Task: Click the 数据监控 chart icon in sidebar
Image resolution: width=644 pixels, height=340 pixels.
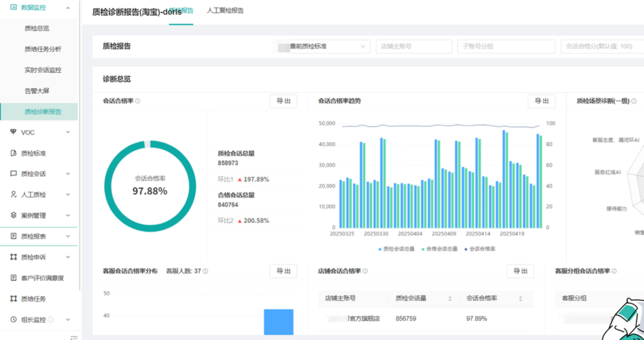Action: coord(13,7)
